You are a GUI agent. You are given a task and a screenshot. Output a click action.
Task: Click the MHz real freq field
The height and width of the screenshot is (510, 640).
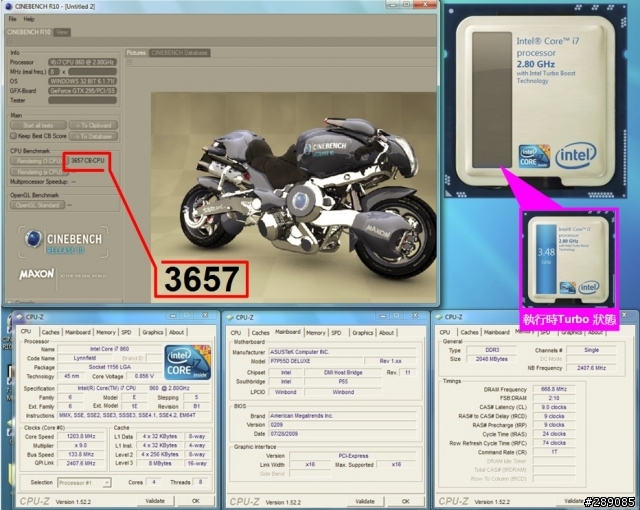(54, 71)
